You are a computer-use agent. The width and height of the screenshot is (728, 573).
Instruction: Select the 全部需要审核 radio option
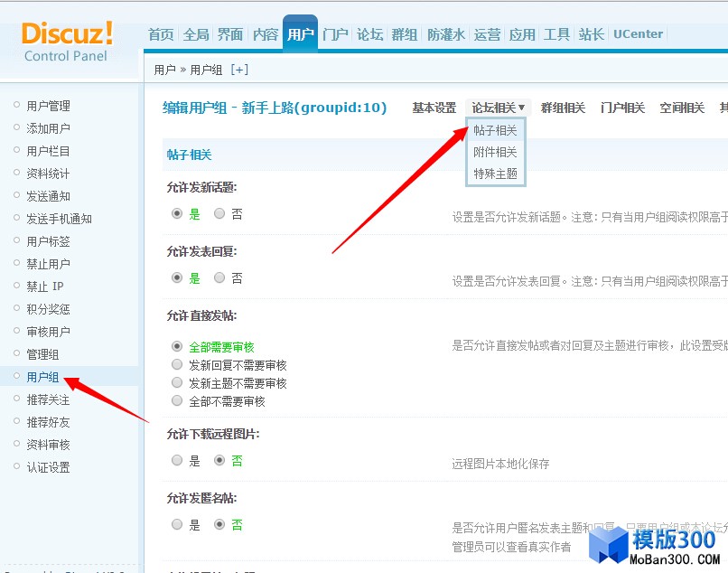tap(177, 347)
